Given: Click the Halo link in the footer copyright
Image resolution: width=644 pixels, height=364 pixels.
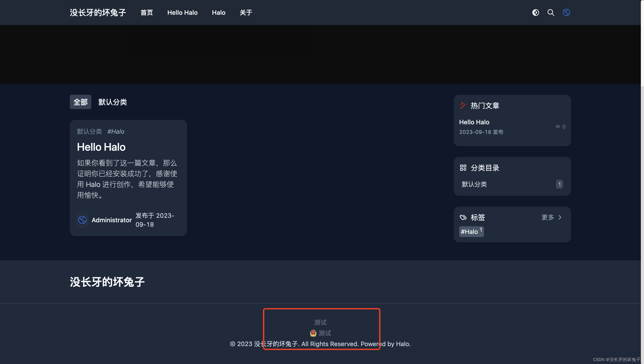Looking at the screenshot, I should click(x=403, y=344).
